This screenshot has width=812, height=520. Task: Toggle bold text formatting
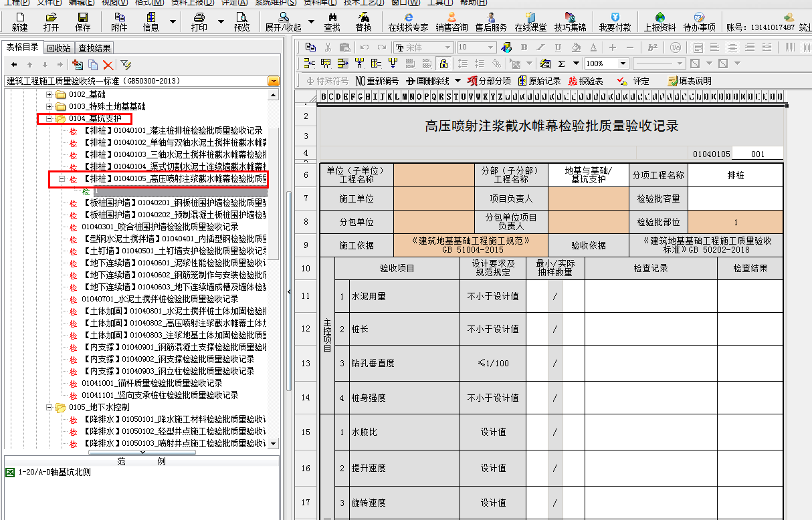(524, 47)
